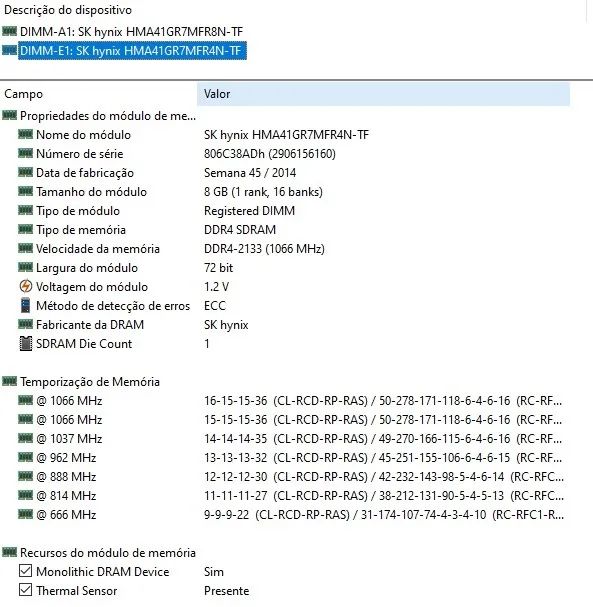Image resolution: width=593 pixels, height=607 pixels.
Task: Toggle the Monolithic DRAM Device checkbox
Action: coord(26,571)
